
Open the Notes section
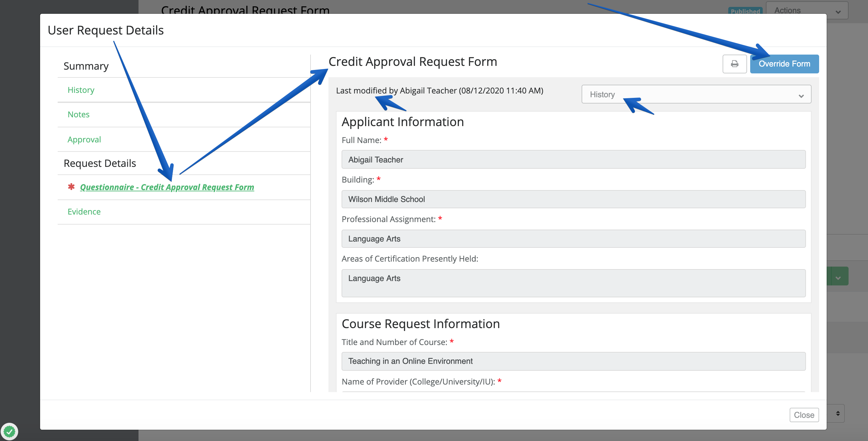79,114
